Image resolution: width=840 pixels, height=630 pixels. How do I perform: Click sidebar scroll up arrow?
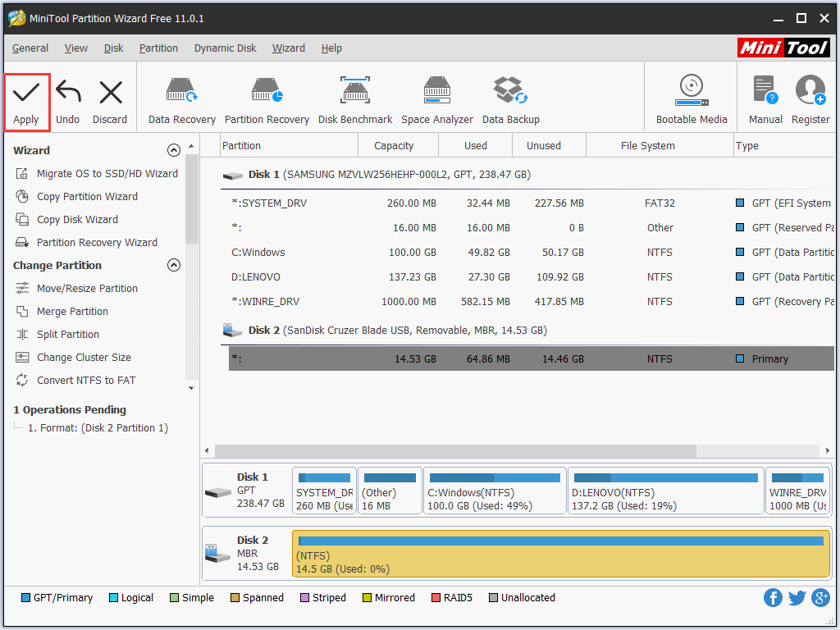[x=192, y=146]
